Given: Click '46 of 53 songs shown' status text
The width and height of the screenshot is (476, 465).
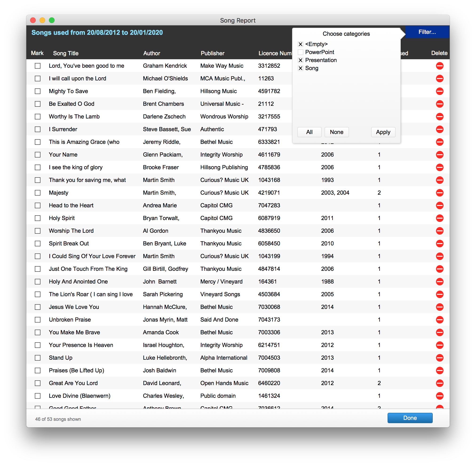Looking at the screenshot, I should click(x=58, y=419).
